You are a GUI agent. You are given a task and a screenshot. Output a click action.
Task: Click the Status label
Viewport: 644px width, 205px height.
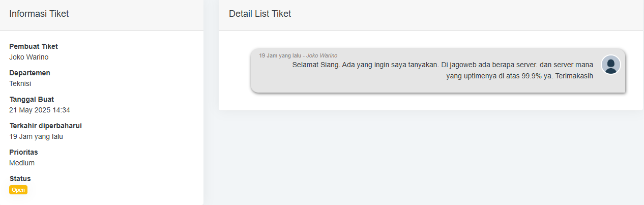tap(20, 179)
